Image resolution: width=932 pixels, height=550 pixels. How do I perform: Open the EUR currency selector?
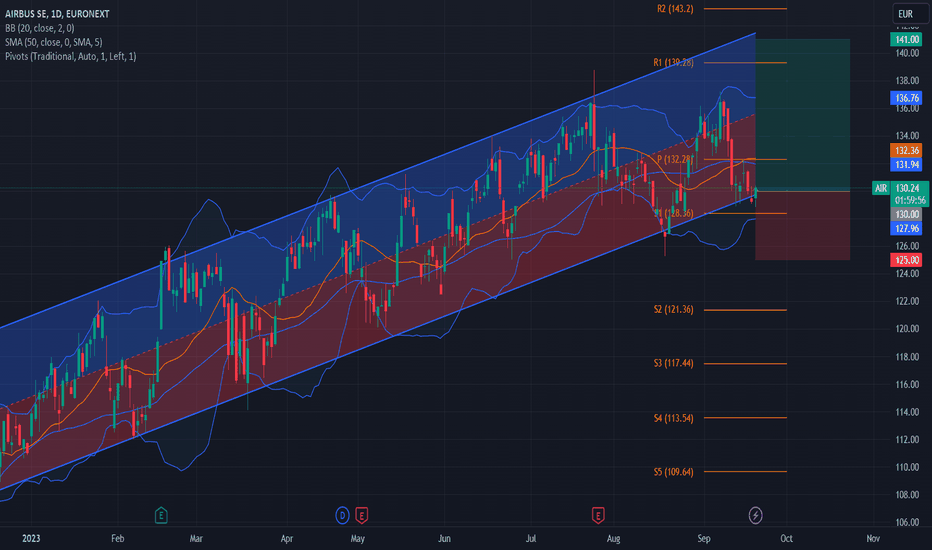point(910,14)
